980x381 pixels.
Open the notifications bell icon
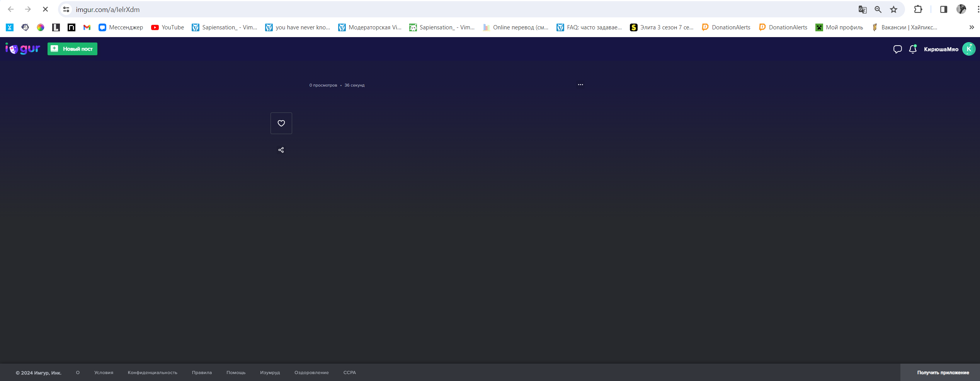pyautogui.click(x=913, y=49)
